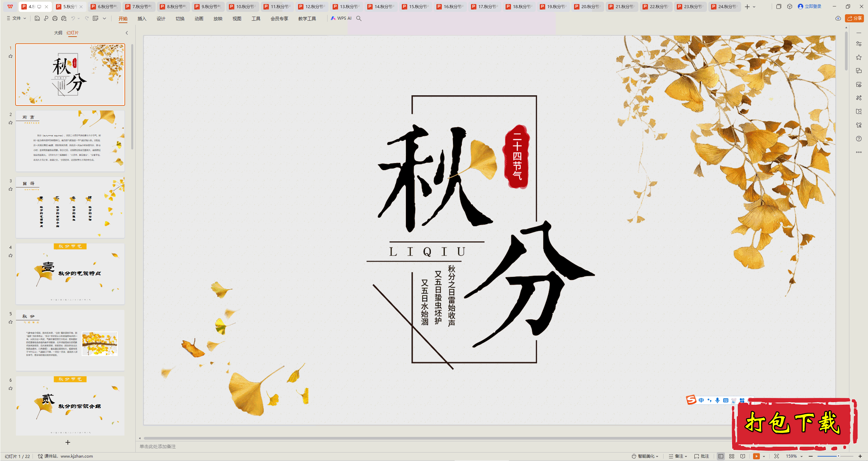Click the Print icon in quick toolbar
Viewport: 868px width, 461px height.
55,18
